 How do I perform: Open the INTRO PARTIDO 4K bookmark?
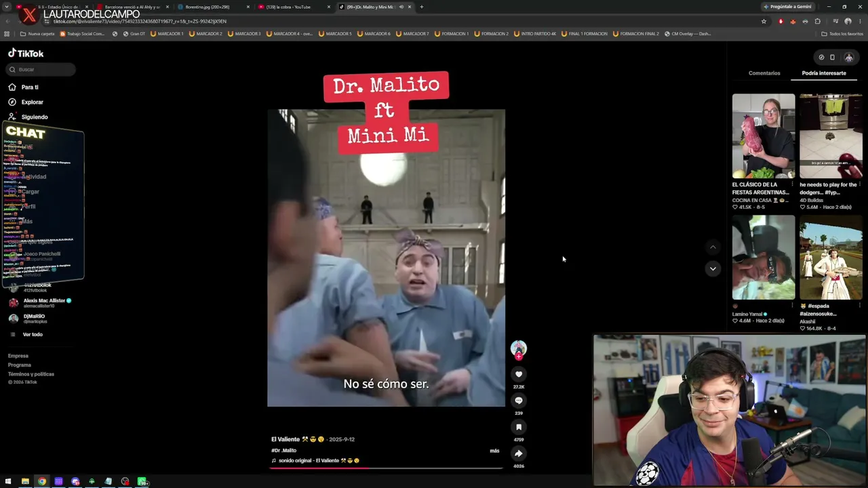(x=534, y=34)
